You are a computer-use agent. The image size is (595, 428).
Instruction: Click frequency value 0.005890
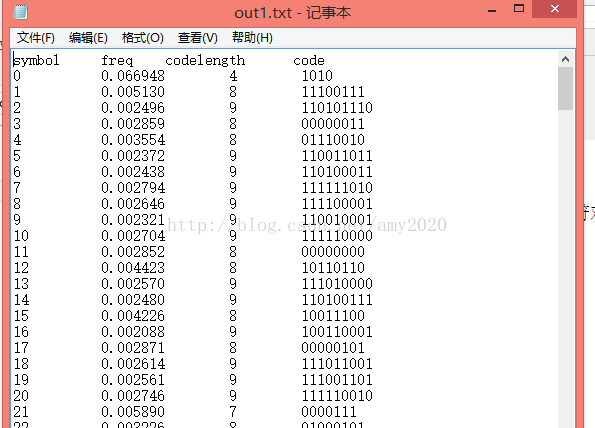click(133, 412)
